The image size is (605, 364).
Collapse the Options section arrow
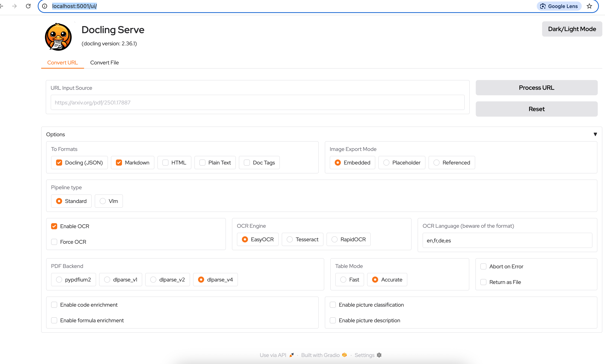click(x=595, y=134)
